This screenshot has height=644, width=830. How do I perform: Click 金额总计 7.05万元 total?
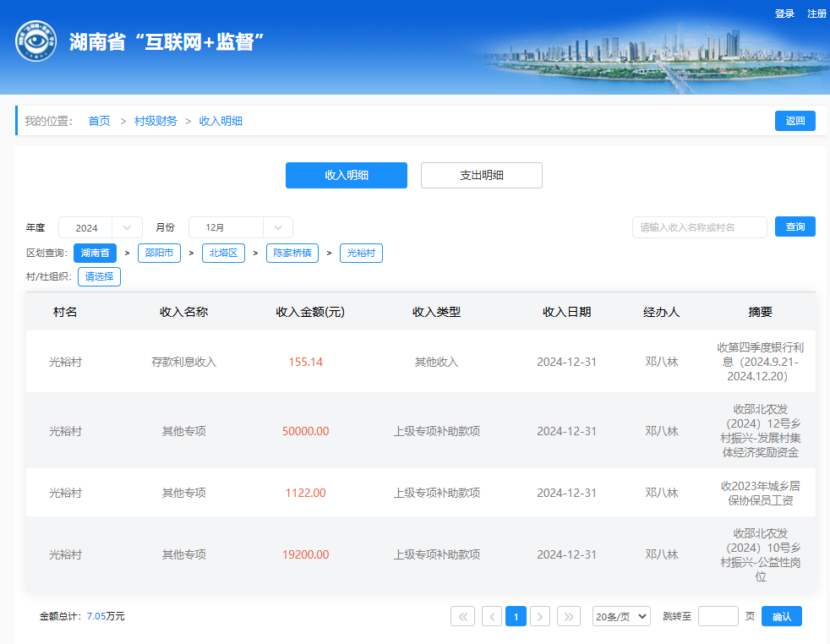point(82,616)
